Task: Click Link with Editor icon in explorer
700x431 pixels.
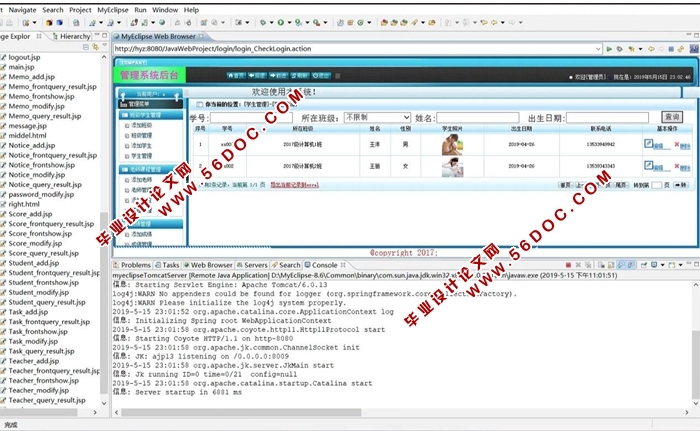Action: tap(95, 46)
